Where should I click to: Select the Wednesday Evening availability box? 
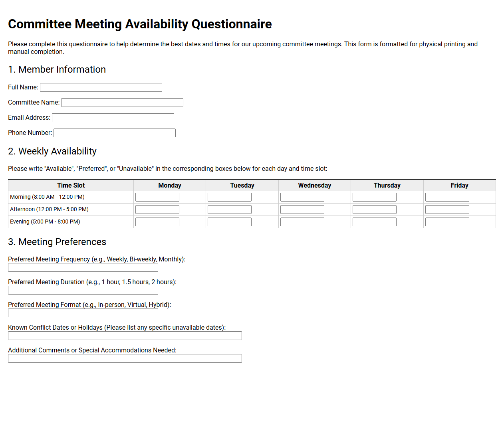coord(302,222)
